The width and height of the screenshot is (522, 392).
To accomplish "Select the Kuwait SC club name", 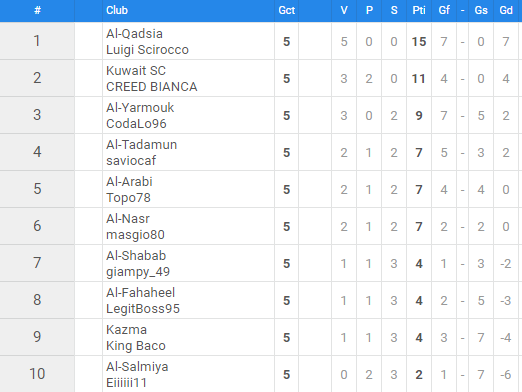I will [136, 71].
